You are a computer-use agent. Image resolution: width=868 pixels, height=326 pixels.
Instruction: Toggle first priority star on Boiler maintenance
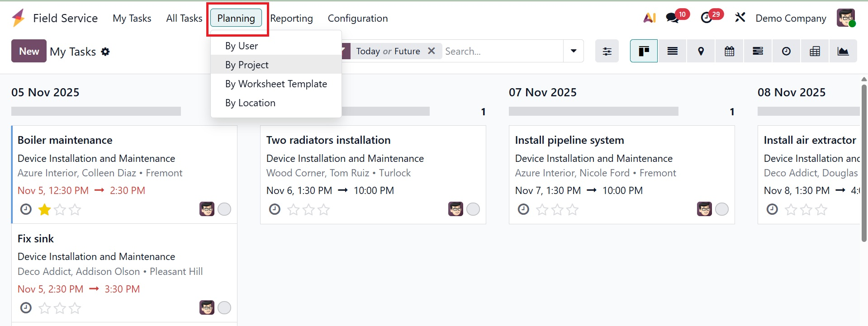click(x=44, y=209)
